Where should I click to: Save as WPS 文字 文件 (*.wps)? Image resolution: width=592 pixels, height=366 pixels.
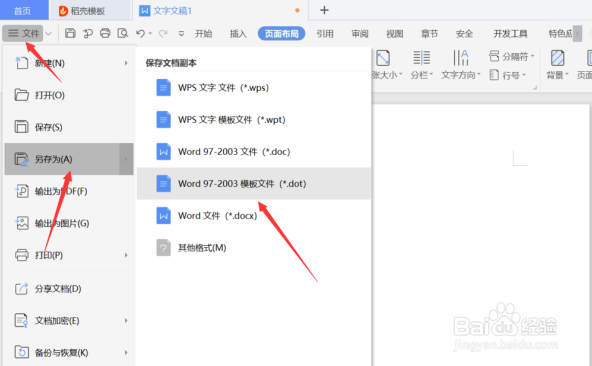pos(254,88)
